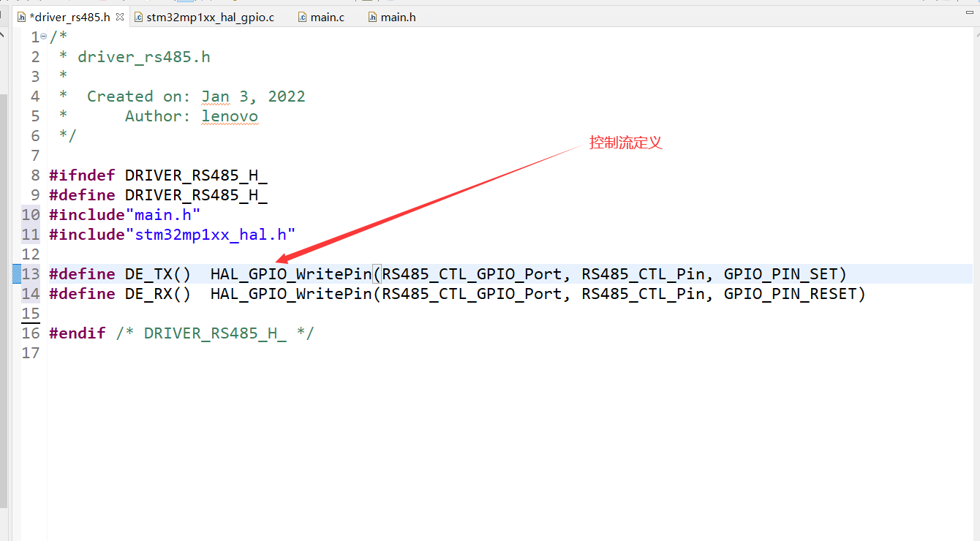The image size is (980, 541).
Task: Click HAL_GPIO_WritePin on the DE_RX line
Action: tap(291, 293)
